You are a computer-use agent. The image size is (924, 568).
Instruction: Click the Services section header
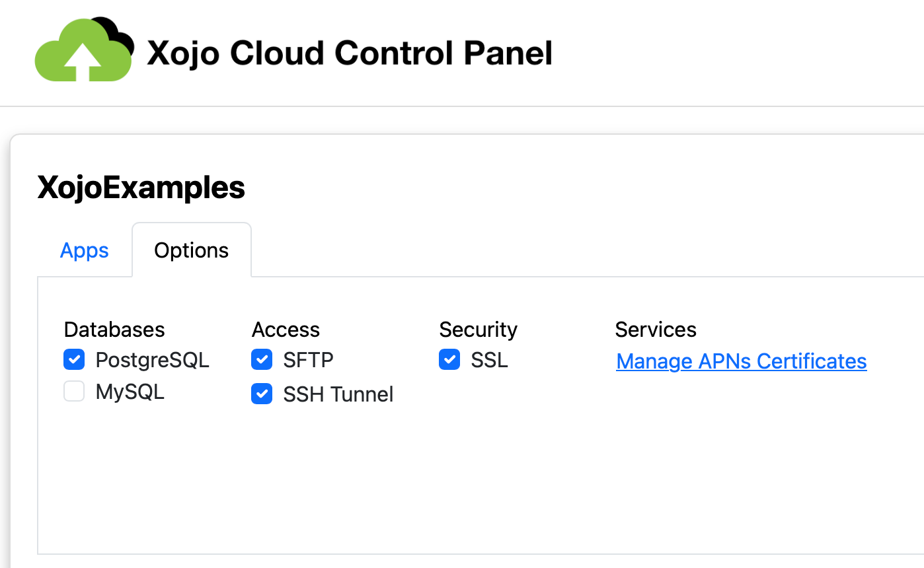pyautogui.click(x=656, y=329)
